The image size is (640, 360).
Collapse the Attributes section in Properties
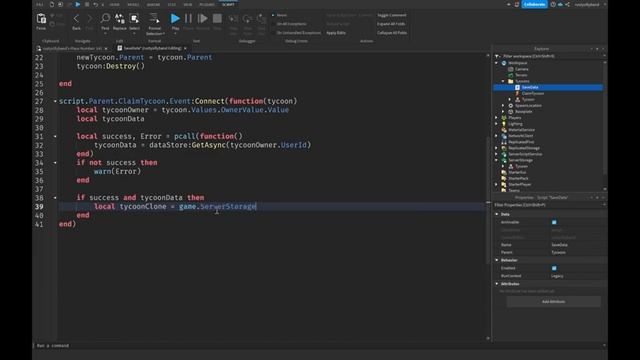[497, 284]
